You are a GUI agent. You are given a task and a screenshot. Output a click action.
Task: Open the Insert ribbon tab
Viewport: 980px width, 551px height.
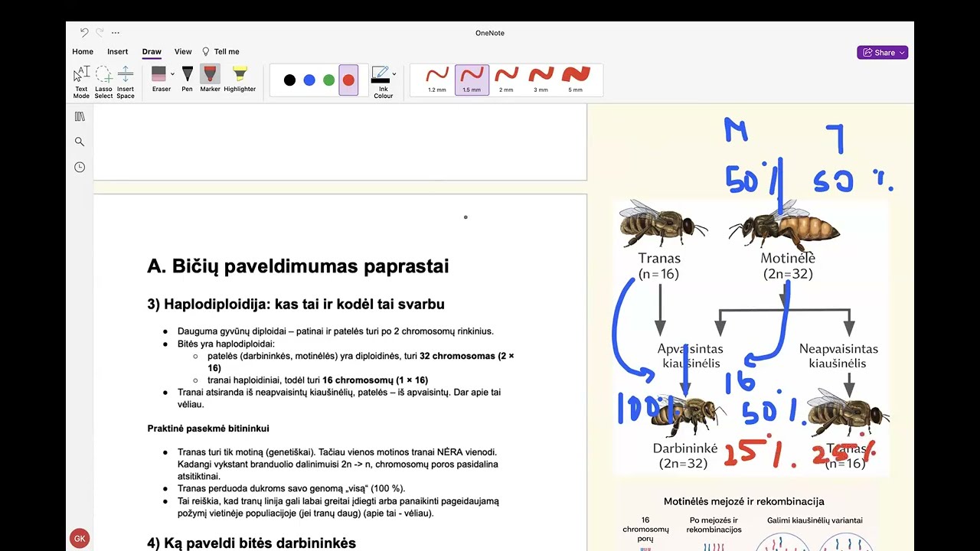pos(117,52)
